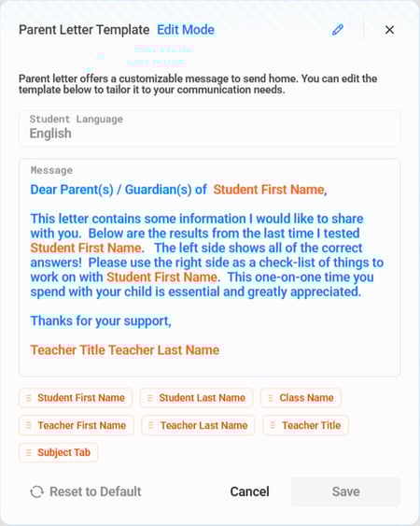Viewport: 420px width, 526px height.
Task: Click Reset to Default
Action: pos(86,491)
